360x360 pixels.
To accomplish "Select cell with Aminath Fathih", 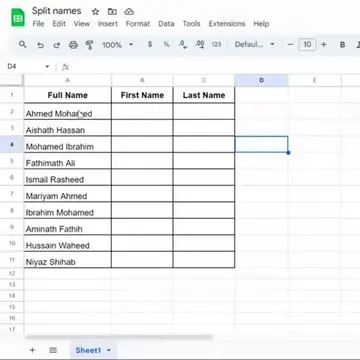I will click(x=68, y=227).
